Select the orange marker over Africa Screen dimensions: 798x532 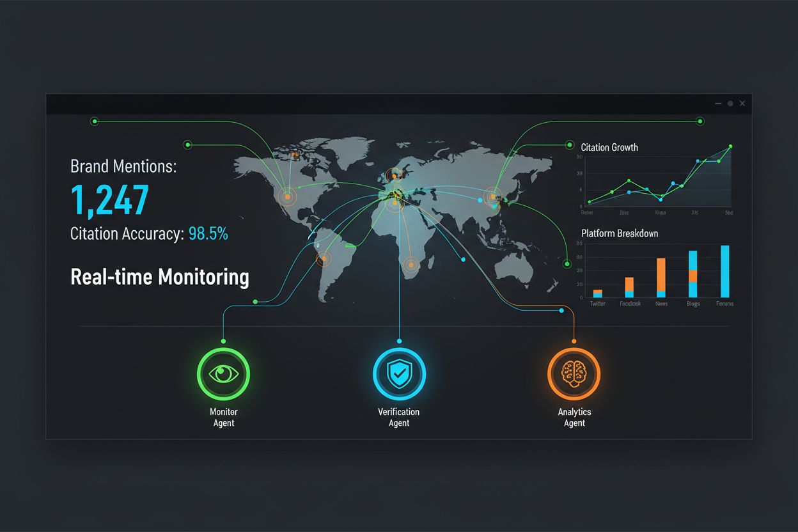[x=410, y=265]
